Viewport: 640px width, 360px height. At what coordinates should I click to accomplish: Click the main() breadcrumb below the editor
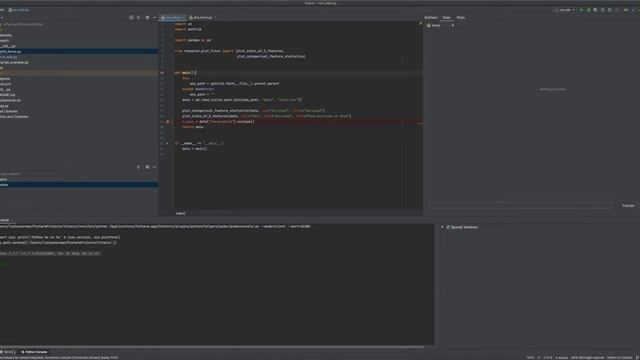(180, 213)
